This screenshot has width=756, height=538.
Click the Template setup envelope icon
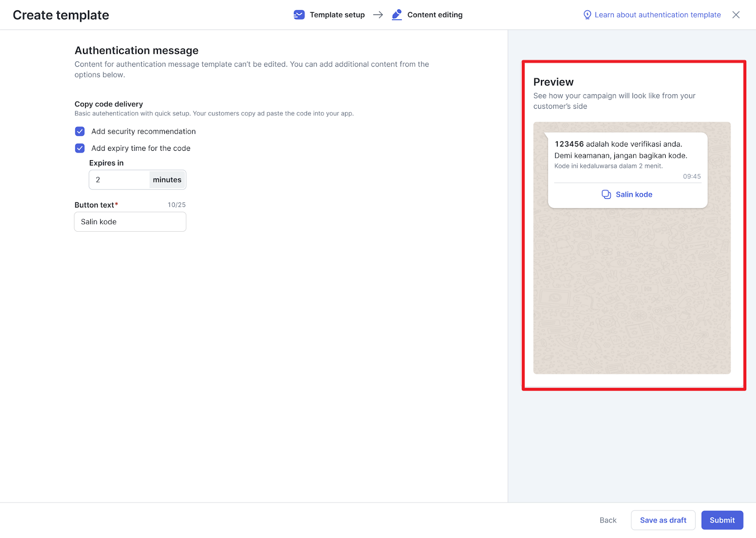(299, 15)
